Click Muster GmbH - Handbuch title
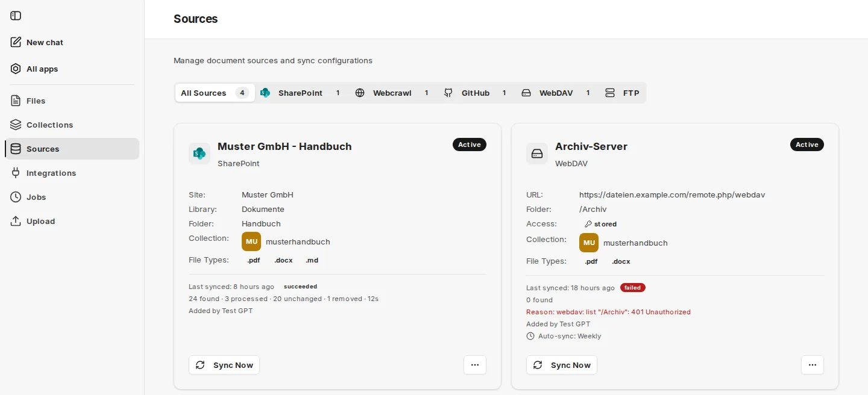This screenshot has height=395, width=868. click(x=285, y=146)
